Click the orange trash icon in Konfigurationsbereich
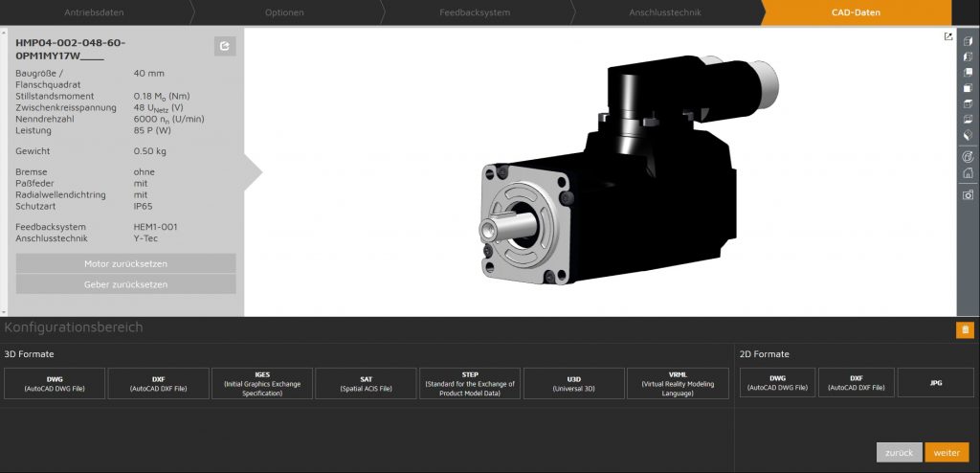980x473 pixels. (x=965, y=330)
